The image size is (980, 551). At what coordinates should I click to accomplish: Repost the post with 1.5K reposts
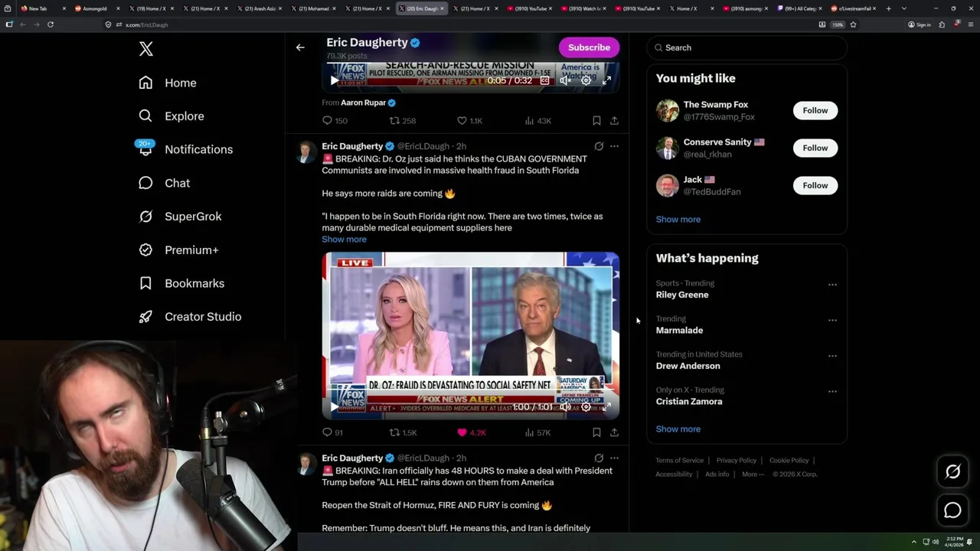pyautogui.click(x=403, y=432)
